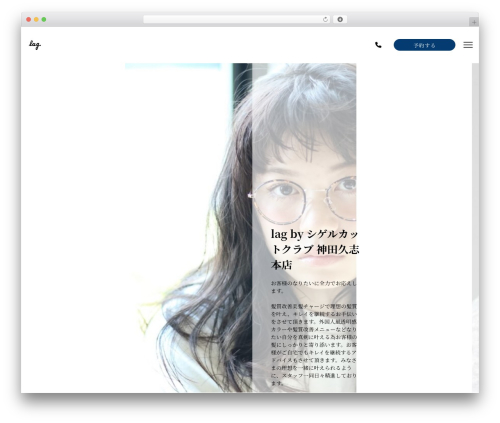Minimize the window with the yellow button
Screen dimensions: 500x423
tap(36, 20)
